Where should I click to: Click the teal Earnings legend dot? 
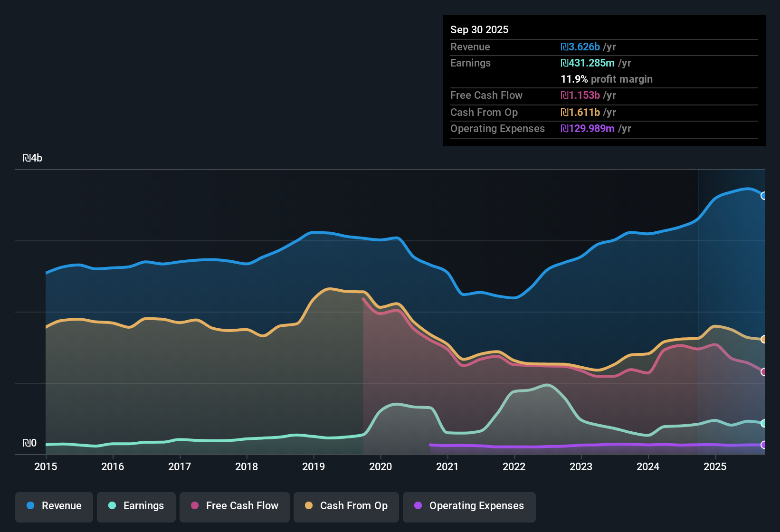point(112,506)
